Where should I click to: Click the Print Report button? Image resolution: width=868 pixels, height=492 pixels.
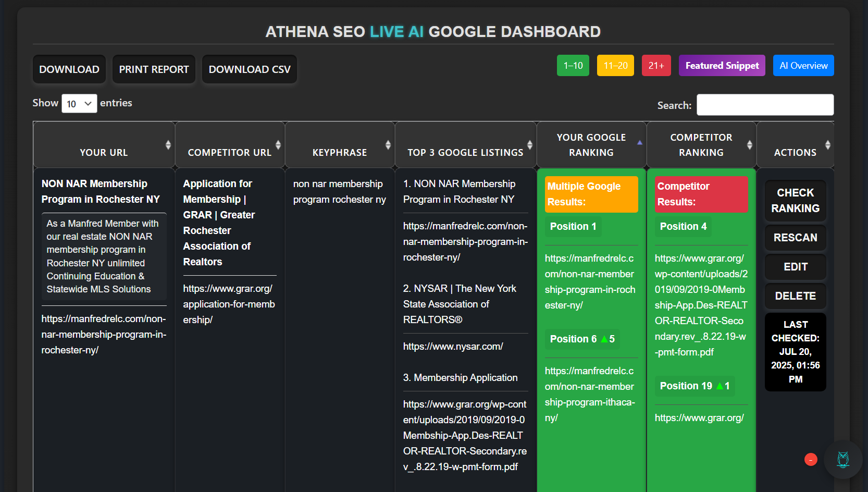[154, 69]
